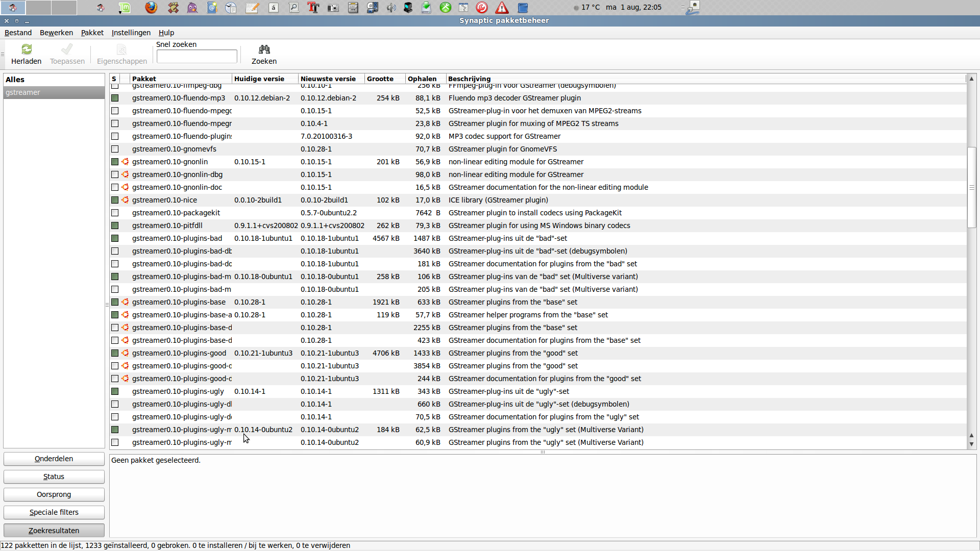Click the Onderdelen filter button
980x551 pixels.
(x=54, y=459)
